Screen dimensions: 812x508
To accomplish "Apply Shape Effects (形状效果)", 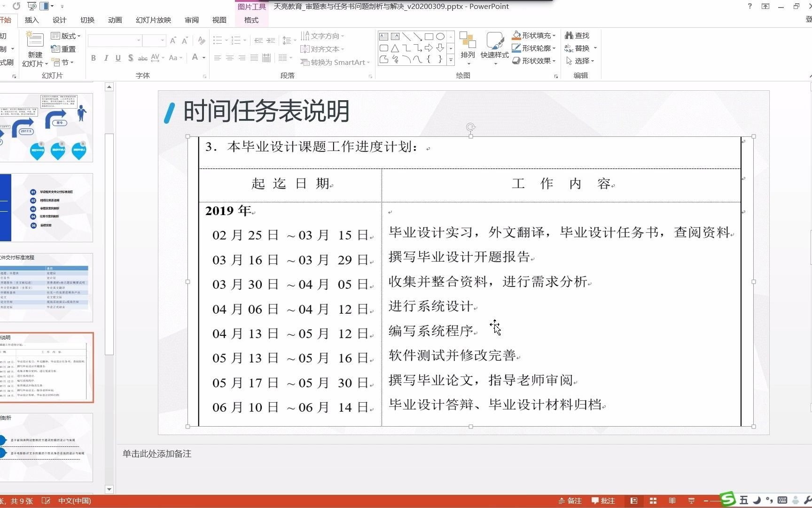I will [x=533, y=61].
